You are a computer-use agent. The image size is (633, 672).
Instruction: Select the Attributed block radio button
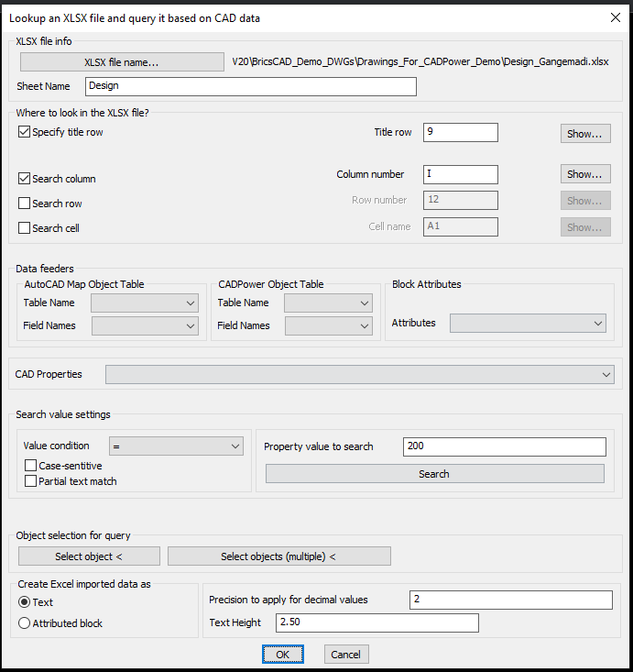pyautogui.click(x=25, y=623)
